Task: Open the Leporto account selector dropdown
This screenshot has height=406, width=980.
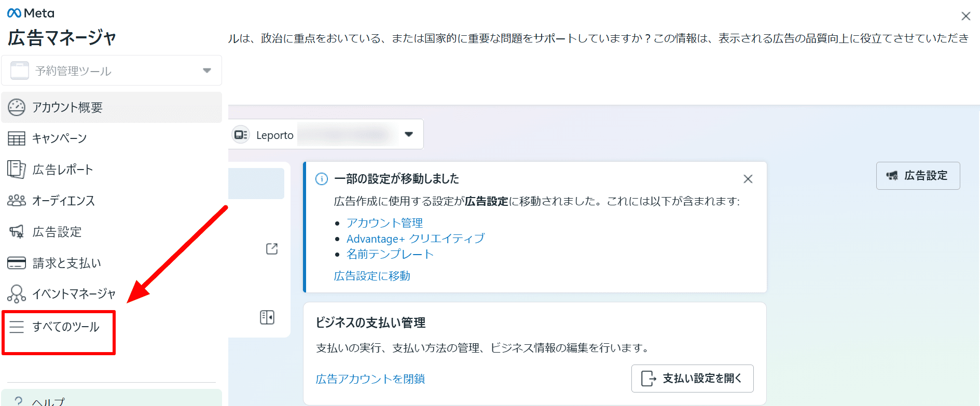Action: 327,134
